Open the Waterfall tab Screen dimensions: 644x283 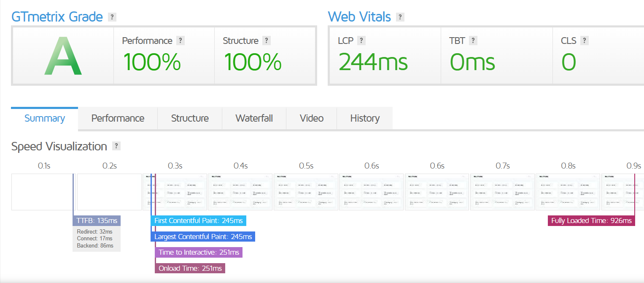pos(254,118)
